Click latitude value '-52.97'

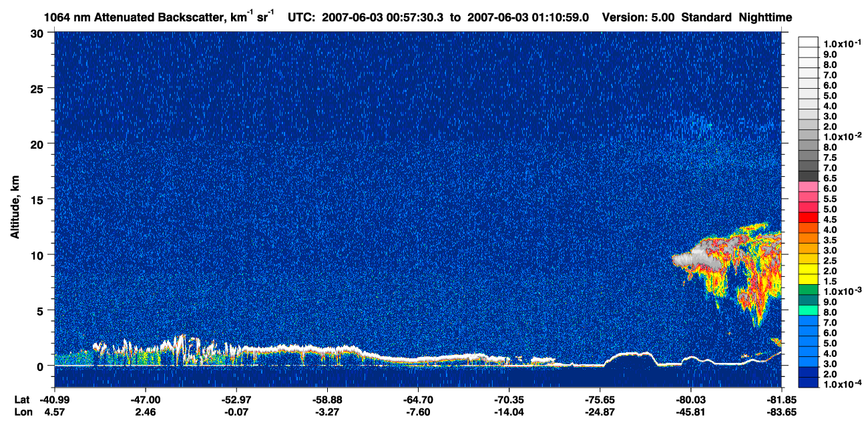(x=236, y=400)
